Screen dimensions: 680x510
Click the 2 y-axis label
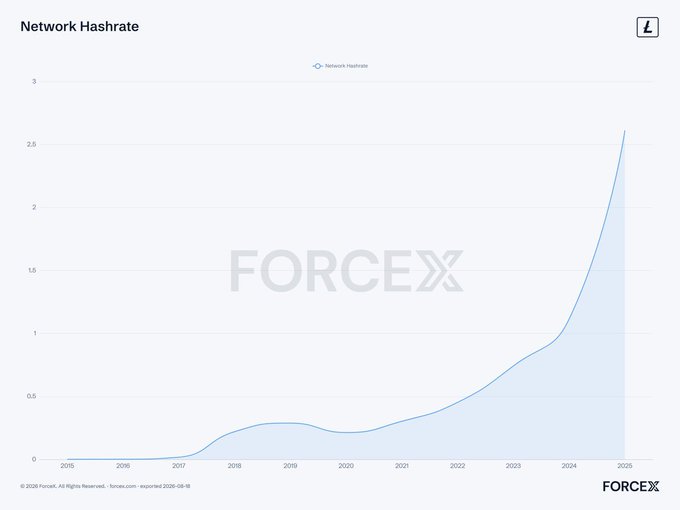[x=34, y=207]
